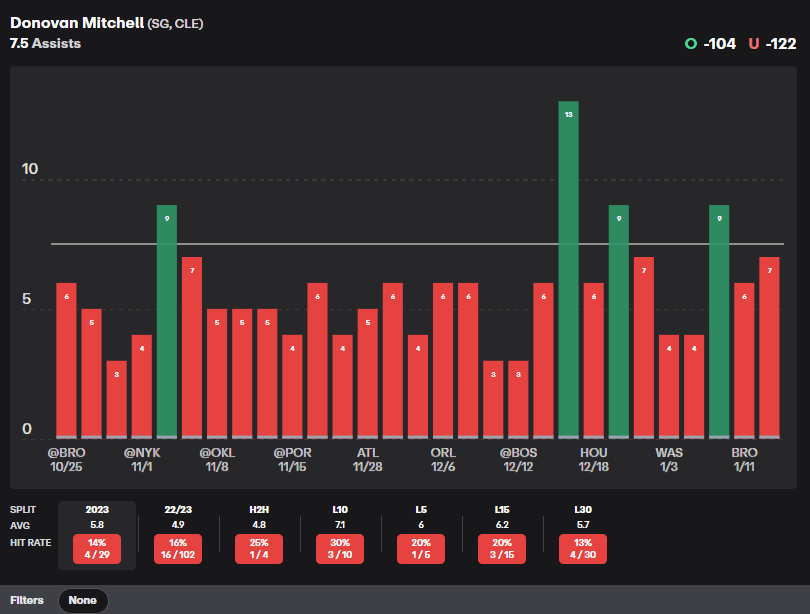Click the @POR 11/15 axis label
The width and height of the screenshot is (810, 614).
pyautogui.click(x=292, y=460)
